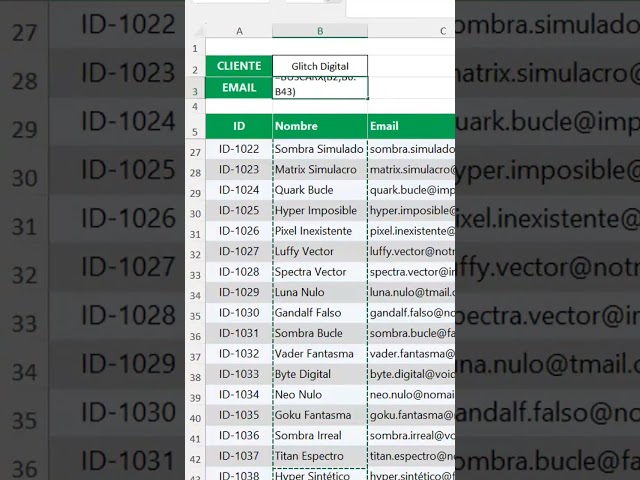Click email cell starting pixel.inexistente@

[411, 231]
